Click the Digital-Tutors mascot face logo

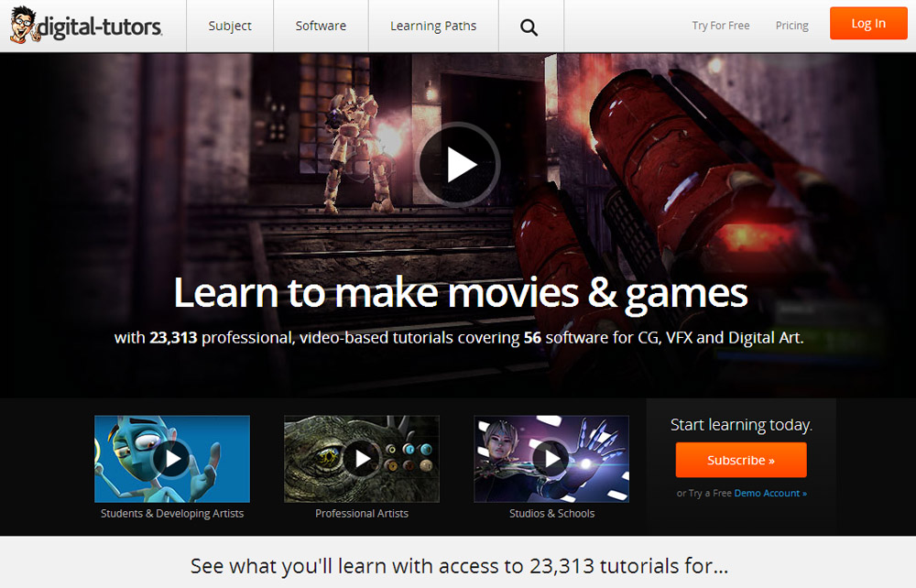[x=23, y=26]
